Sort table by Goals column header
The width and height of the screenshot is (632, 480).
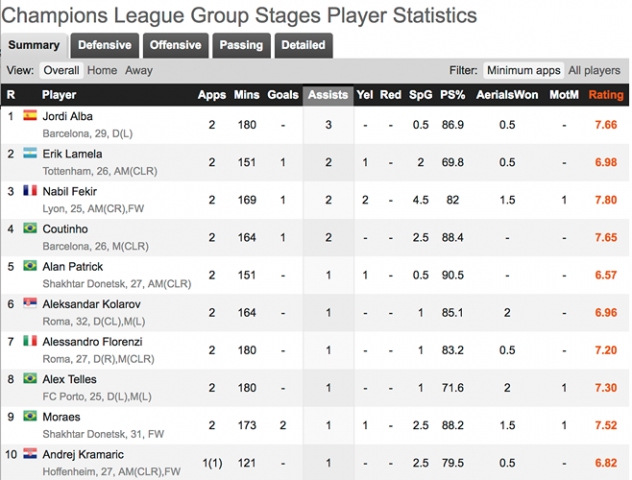[x=283, y=95]
